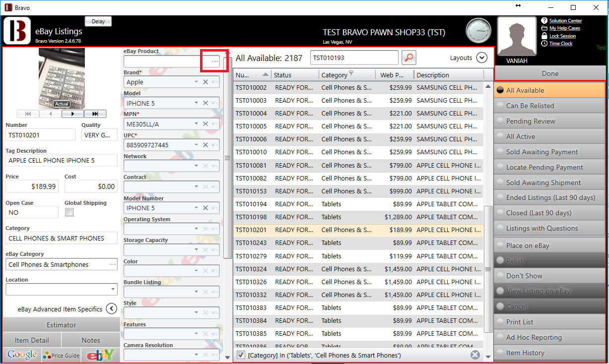This screenshot has height=364, width=609.
Task: Expand the Layouts dropdown chevron
Action: point(481,58)
